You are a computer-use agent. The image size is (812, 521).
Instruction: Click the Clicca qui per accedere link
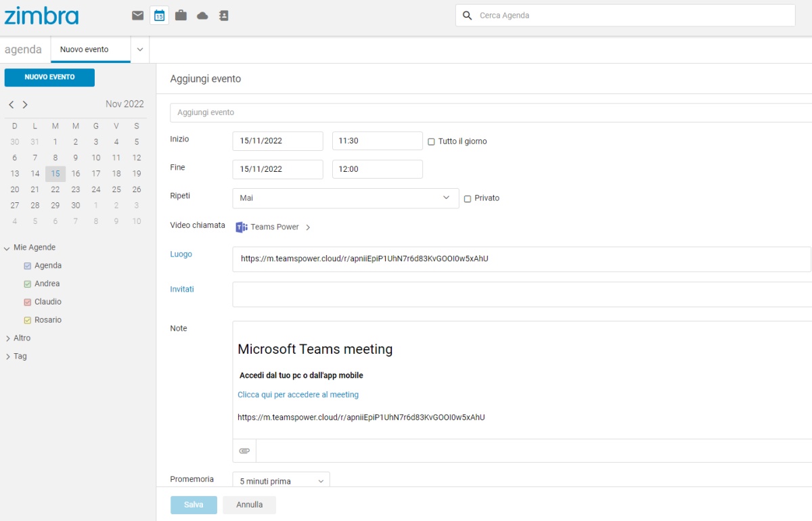click(x=298, y=394)
